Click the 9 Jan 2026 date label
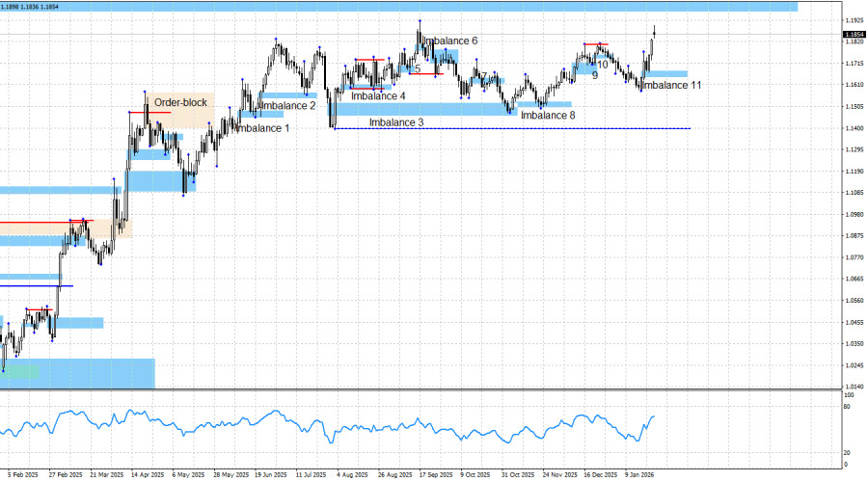 [639, 475]
